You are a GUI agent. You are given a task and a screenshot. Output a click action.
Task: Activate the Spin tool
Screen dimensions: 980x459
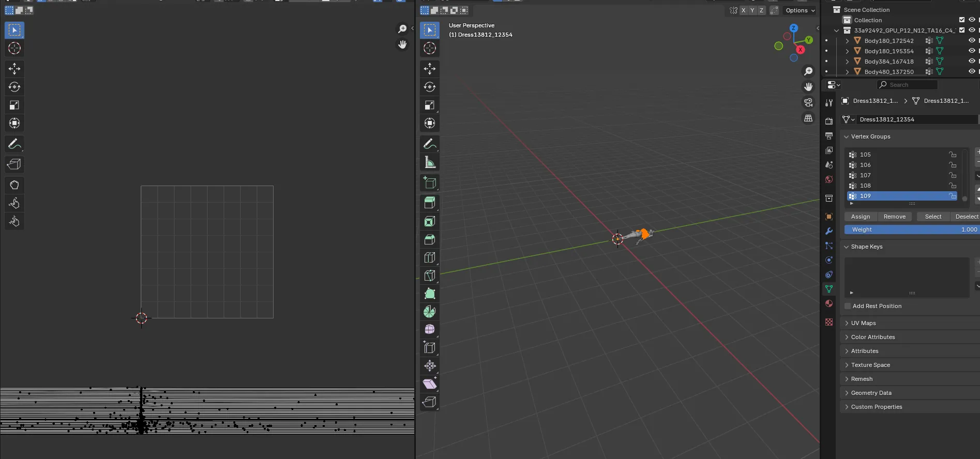click(x=430, y=312)
